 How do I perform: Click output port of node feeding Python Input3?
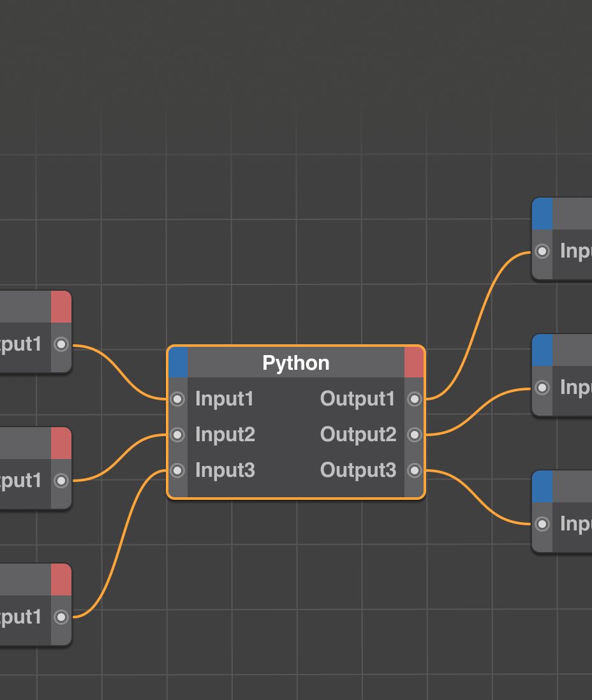[x=61, y=617]
